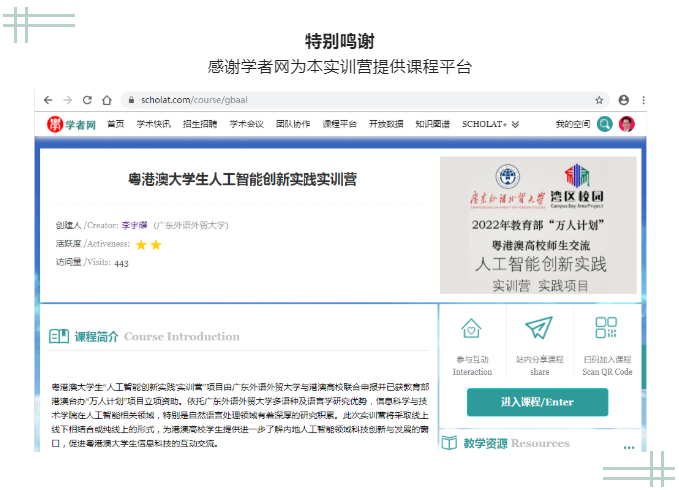Click the green search icon in navbar
This screenshot has width=679, height=490.
(x=605, y=124)
